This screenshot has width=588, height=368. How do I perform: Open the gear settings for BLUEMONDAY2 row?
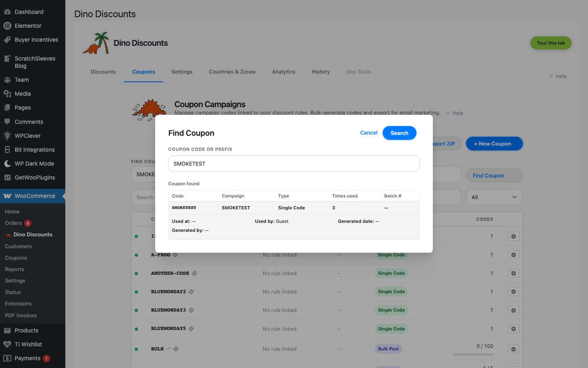[514, 292]
